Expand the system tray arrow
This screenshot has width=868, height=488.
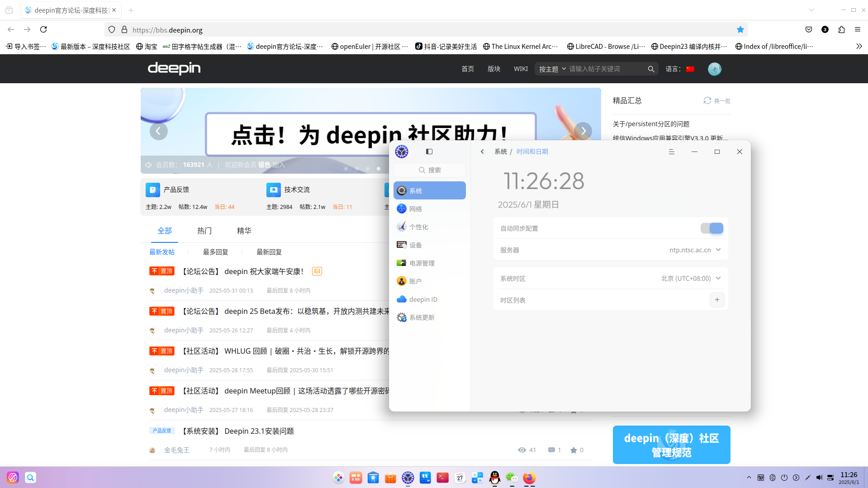click(749, 478)
